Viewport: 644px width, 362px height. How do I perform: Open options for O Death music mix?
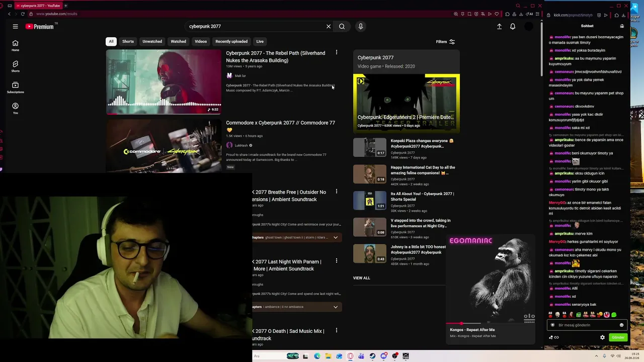click(x=337, y=330)
